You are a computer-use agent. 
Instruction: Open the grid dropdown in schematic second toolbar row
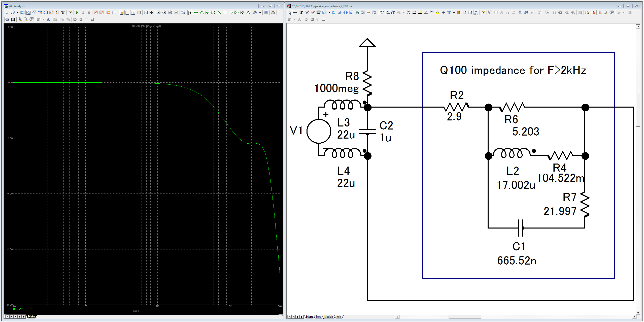[x=294, y=19]
